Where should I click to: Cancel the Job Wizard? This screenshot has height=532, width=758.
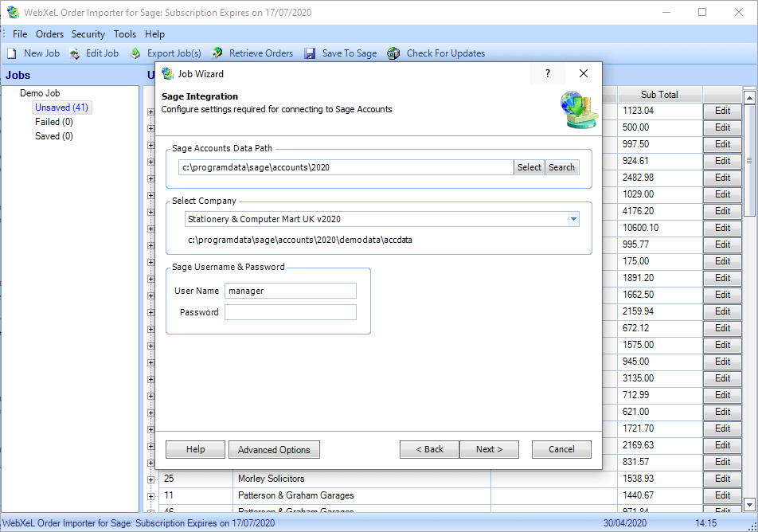point(562,449)
